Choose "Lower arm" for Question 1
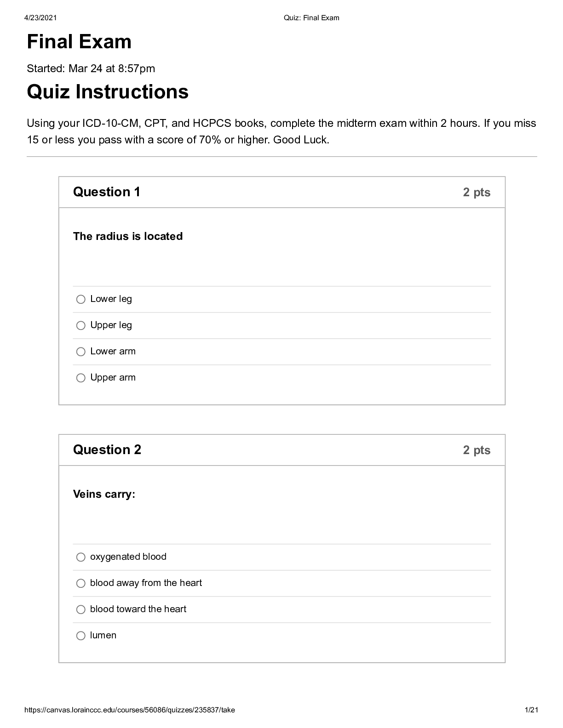Image resolution: width=563 pixels, height=728 pixels. pos(81,352)
